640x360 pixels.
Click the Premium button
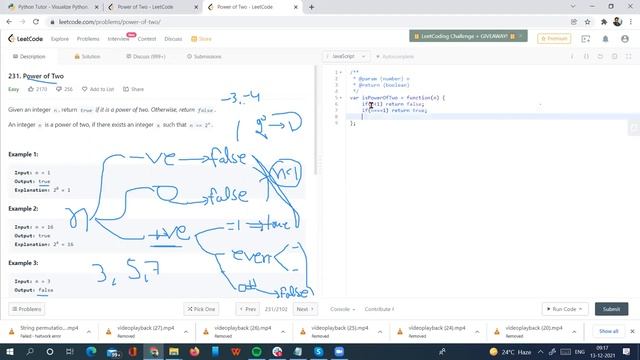coord(554,38)
